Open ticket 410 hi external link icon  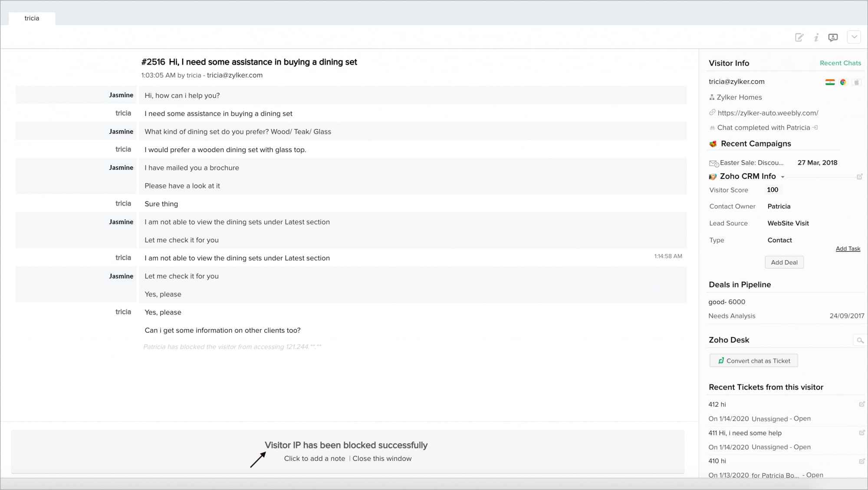point(862,461)
